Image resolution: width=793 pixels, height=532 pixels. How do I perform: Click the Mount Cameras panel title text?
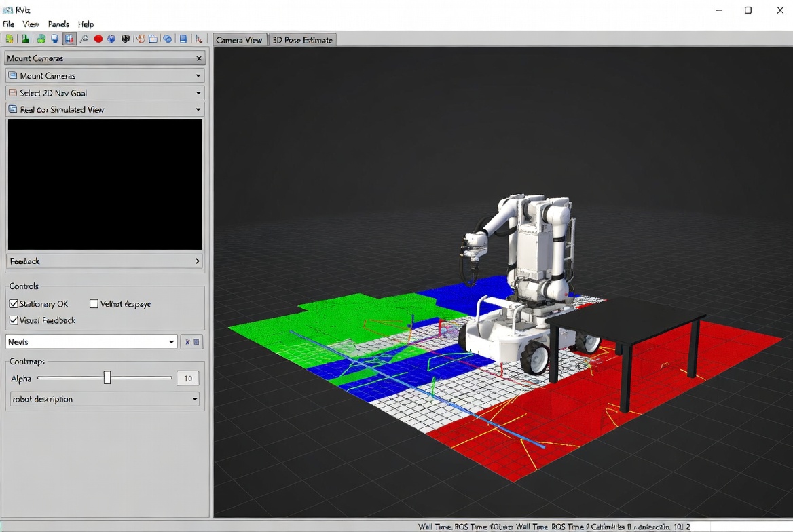pyautogui.click(x=35, y=58)
